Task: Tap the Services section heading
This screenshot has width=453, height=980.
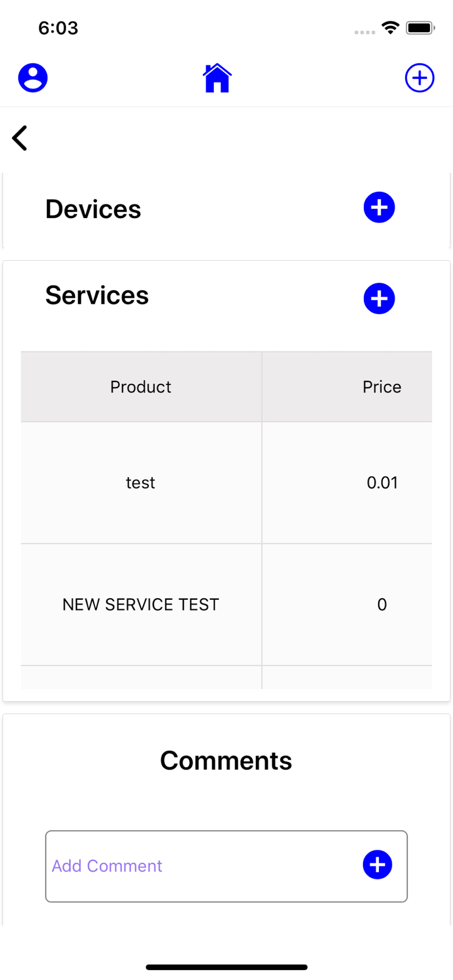Action: point(97,295)
